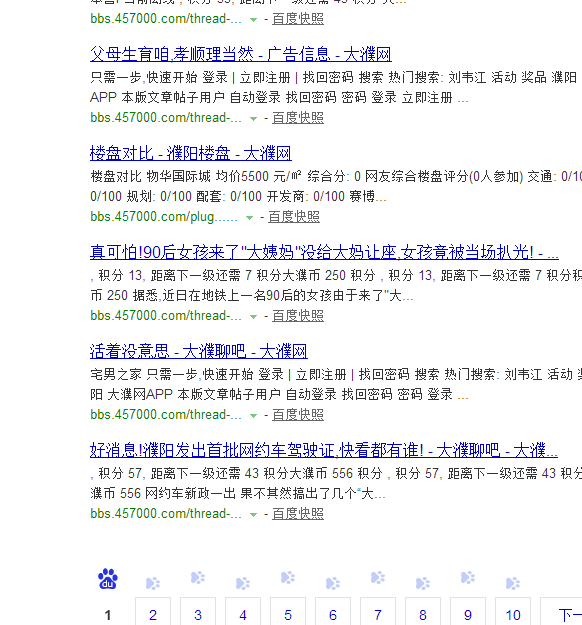Expand dropdown arrow beside bbs.457000.com/plug URL
The image size is (582, 625).
(249, 217)
